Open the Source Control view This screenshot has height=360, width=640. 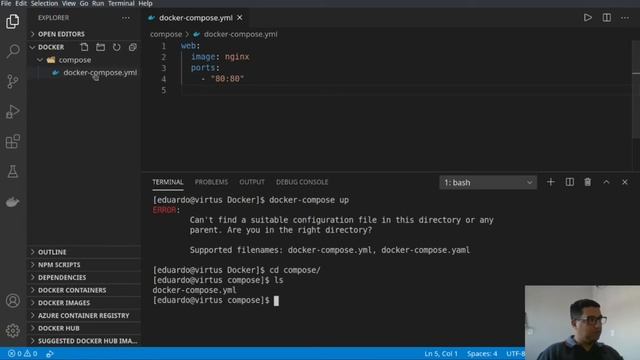pyautogui.click(x=13, y=81)
